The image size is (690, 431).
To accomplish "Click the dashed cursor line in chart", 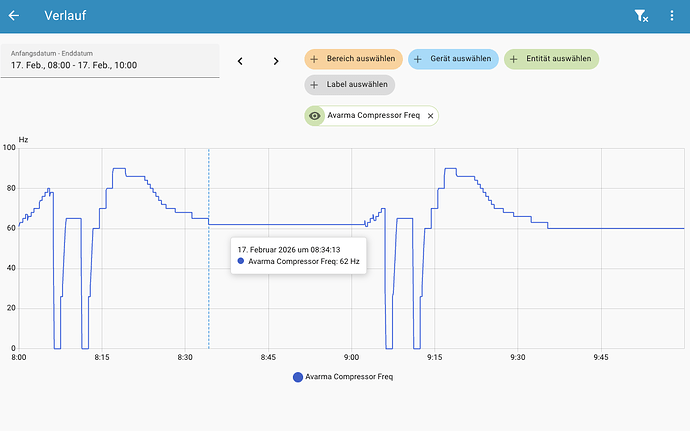I will (x=209, y=249).
